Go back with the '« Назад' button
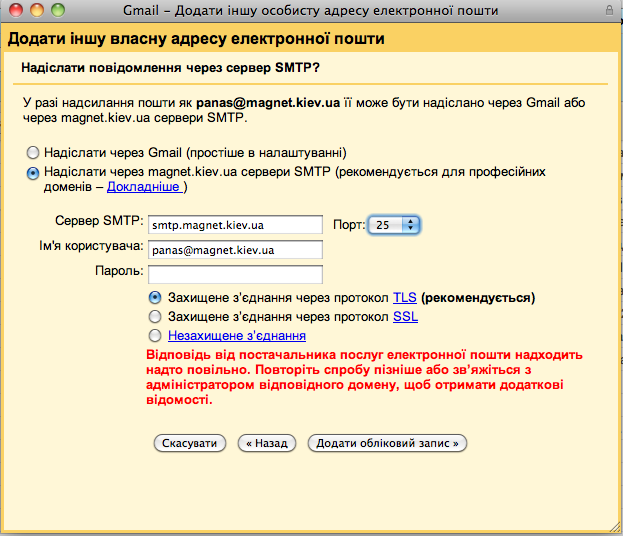 263,442
